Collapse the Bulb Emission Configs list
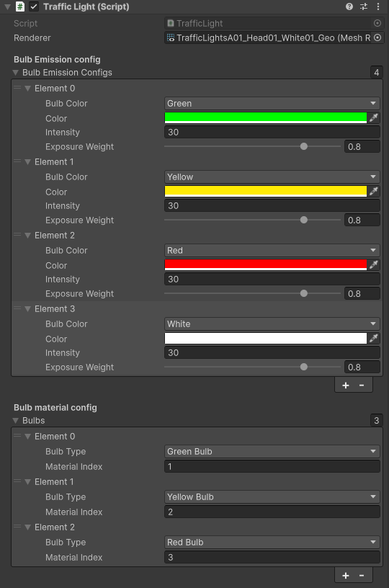 [15, 72]
